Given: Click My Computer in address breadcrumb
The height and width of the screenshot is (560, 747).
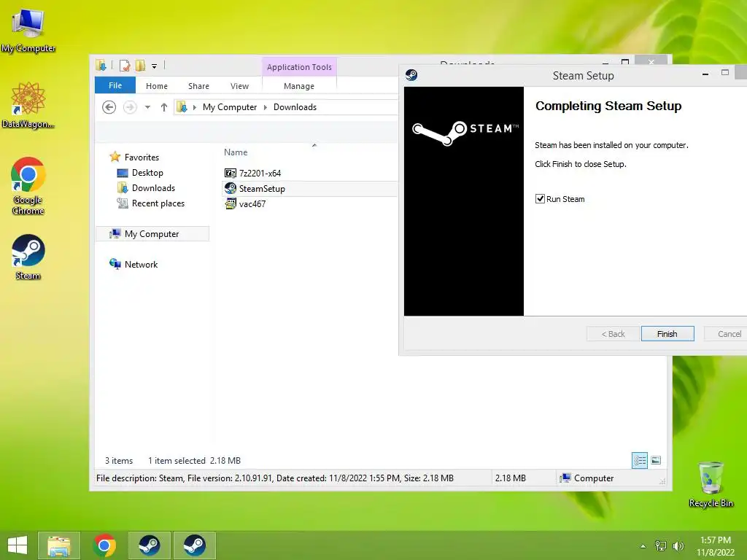Looking at the screenshot, I should [230, 107].
